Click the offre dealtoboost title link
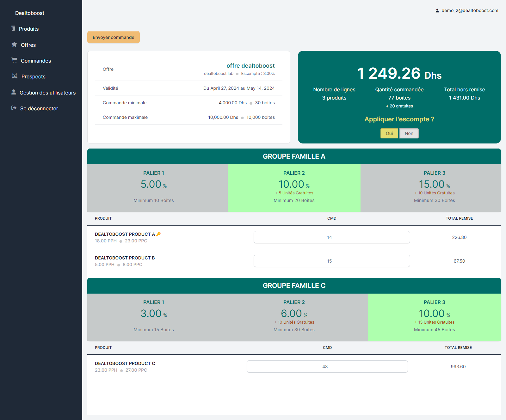The width and height of the screenshot is (506, 420). (x=250, y=66)
